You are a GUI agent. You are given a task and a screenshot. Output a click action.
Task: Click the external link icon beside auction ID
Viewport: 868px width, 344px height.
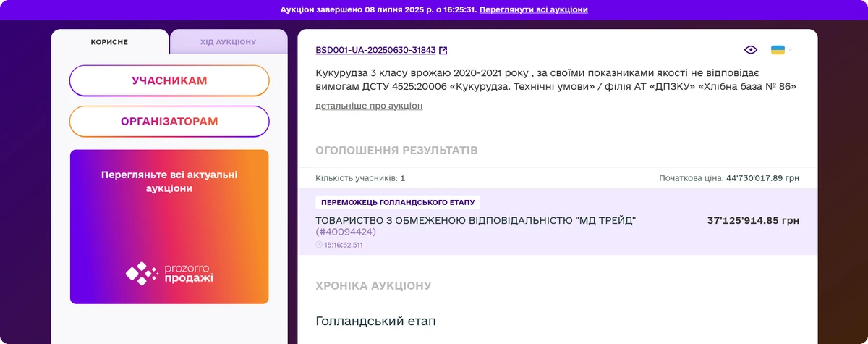coord(443,51)
